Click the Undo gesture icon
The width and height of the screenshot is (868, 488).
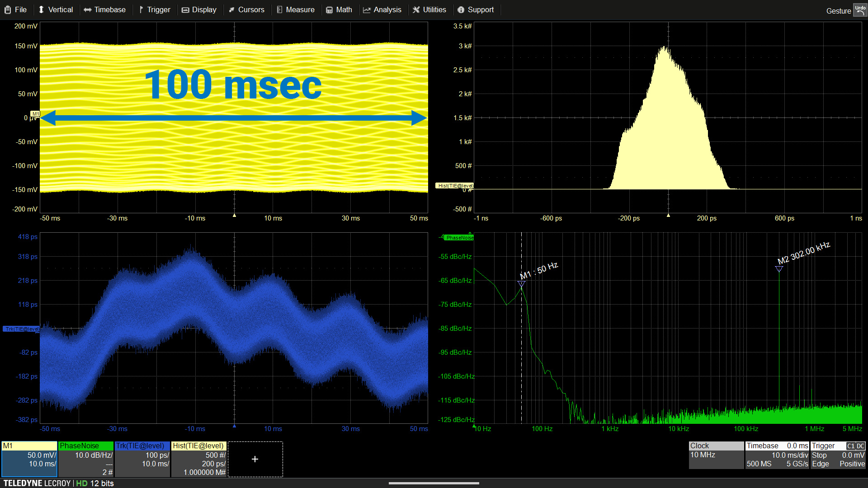point(859,10)
